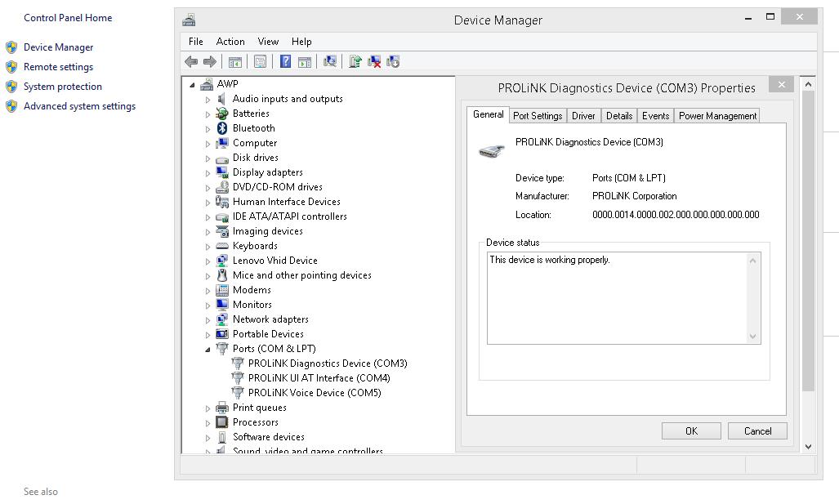Click the Batteries category icon
The width and height of the screenshot is (839, 504).
click(x=222, y=114)
